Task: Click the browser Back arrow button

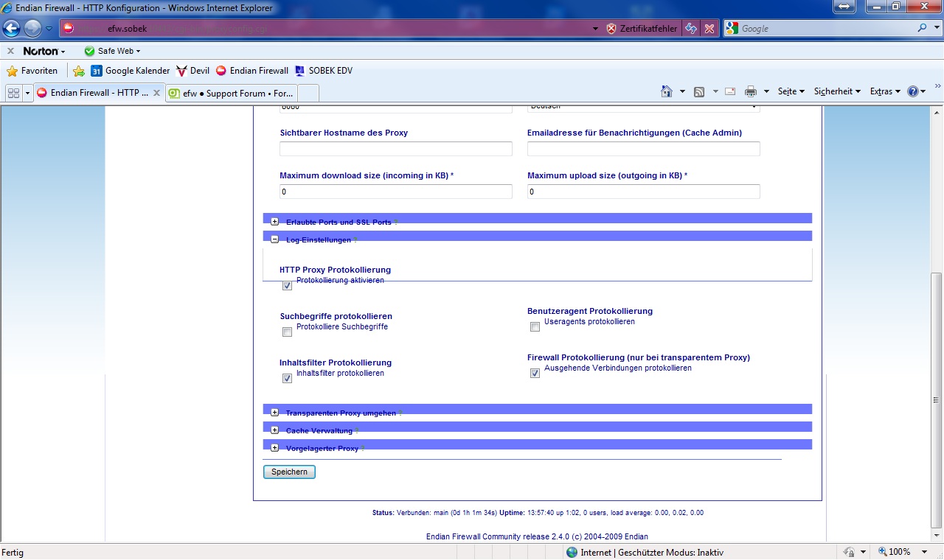Action: click(12, 29)
